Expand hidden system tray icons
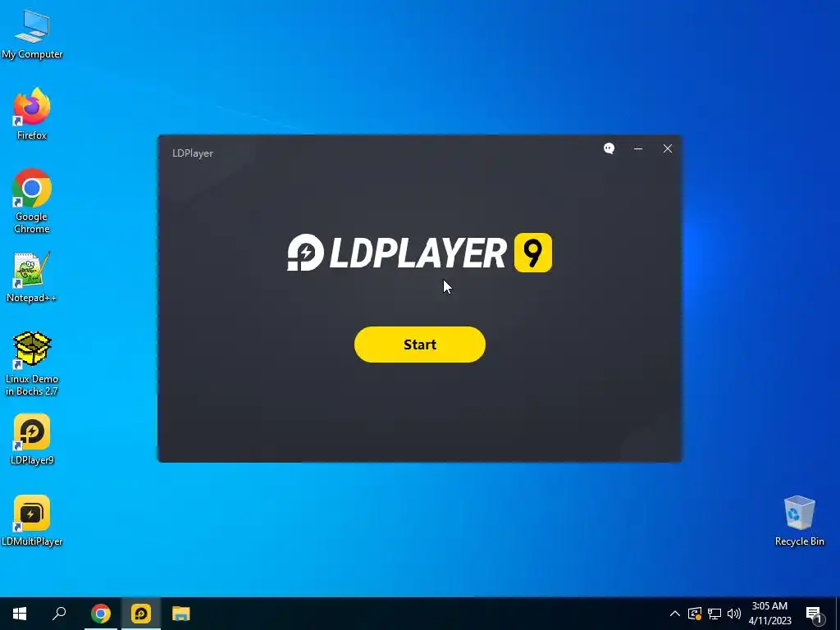 (x=675, y=614)
